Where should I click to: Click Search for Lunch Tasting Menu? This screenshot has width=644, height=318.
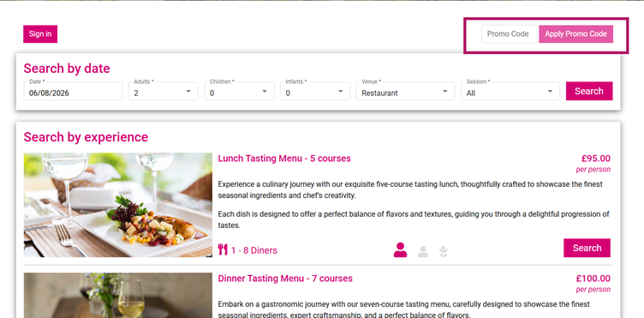click(587, 248)
